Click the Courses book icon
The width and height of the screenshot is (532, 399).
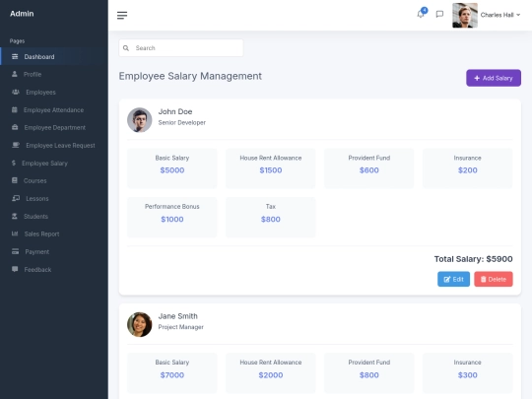point(15,180)
